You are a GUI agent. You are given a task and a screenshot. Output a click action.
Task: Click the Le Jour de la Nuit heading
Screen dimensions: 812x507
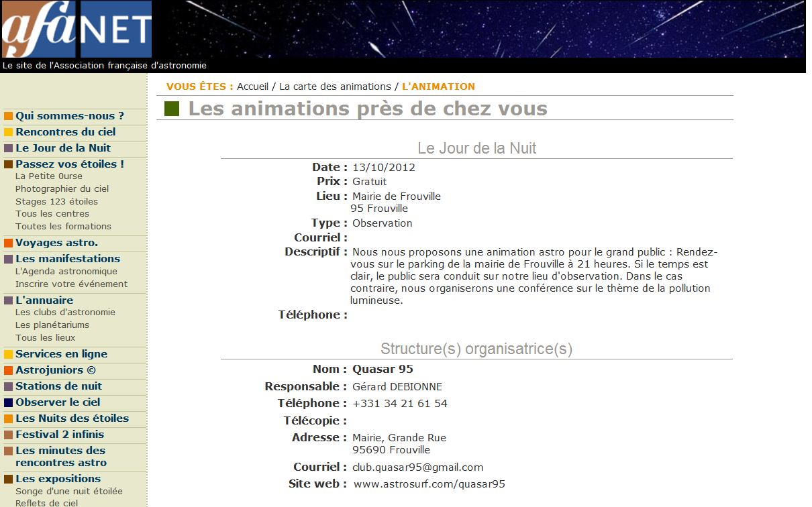[x=477, y=148]
